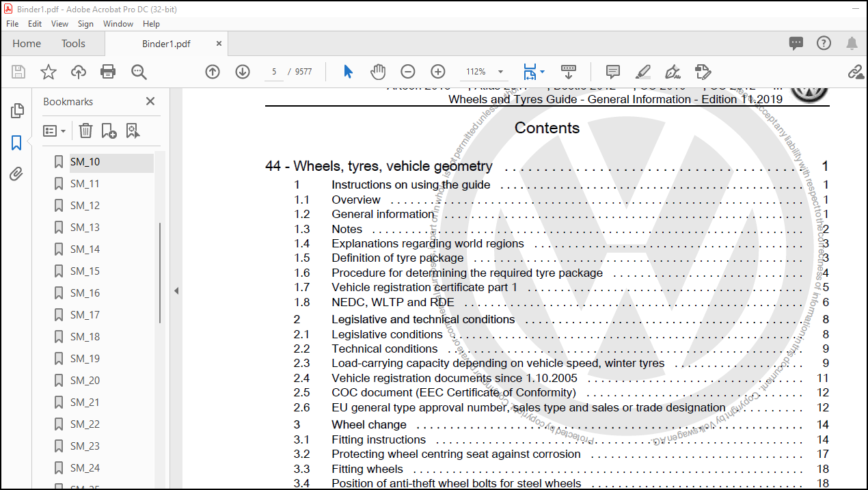The height and width of the screenshot is (490, 868).
Task: Open contents entry 'Wheel change'
Action: click(x=368, y=424)
